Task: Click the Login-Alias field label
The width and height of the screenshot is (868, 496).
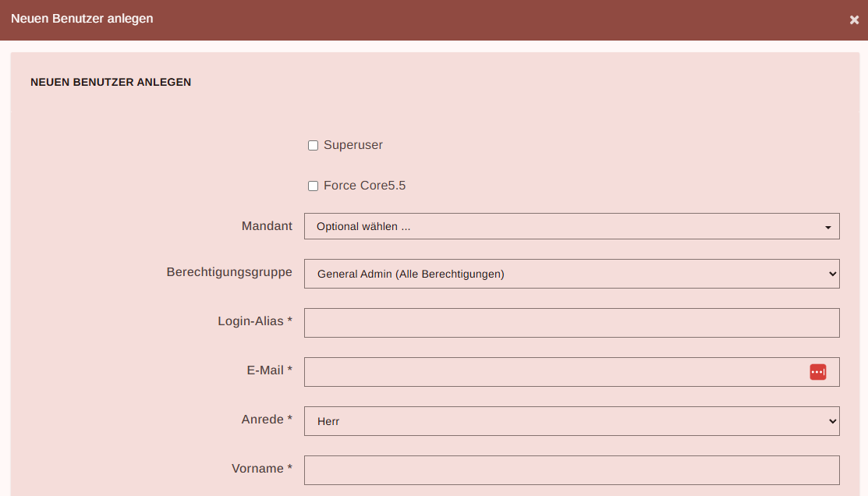Action: (x=254, y=321)
